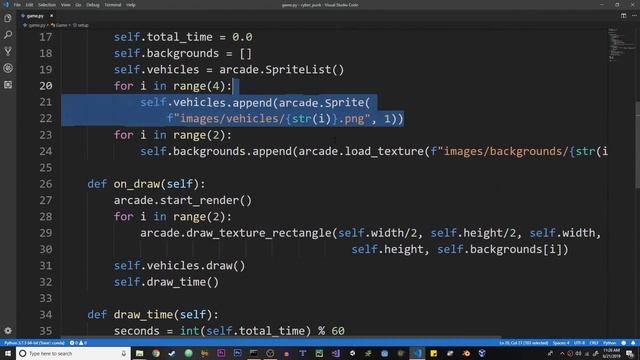This screenshot has width=640, height=360.
Task: Open the File menu
Action: 17,5
